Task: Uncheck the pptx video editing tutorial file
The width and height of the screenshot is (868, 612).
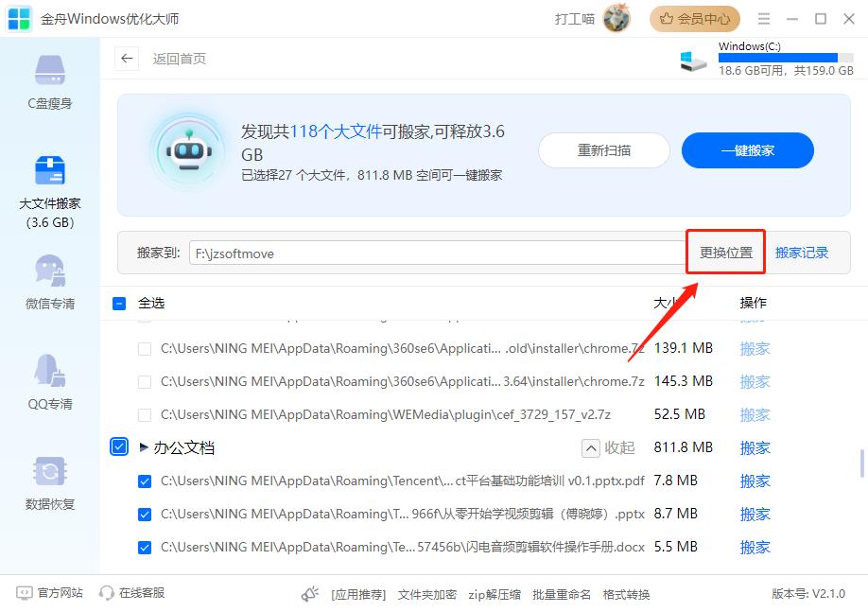Action: coord(145,514)
